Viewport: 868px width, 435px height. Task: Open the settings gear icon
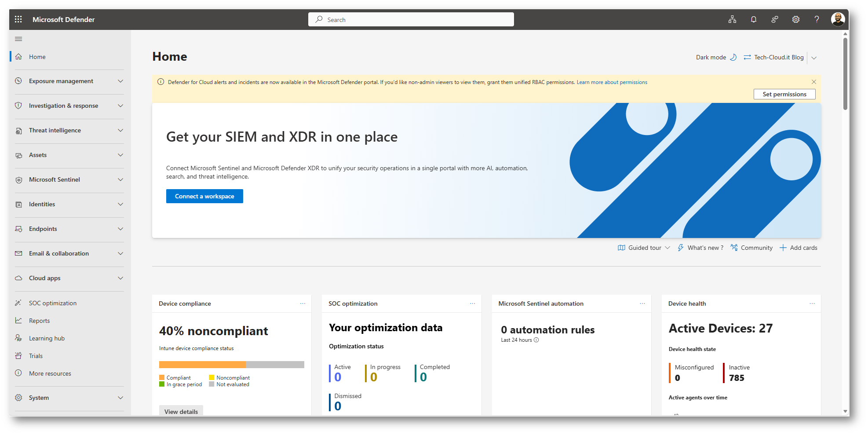pos(795,19)
